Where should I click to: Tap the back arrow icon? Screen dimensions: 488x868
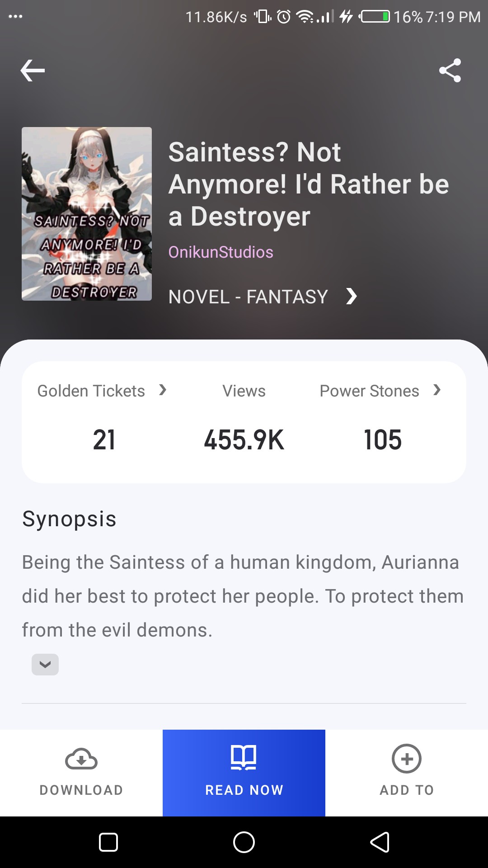point(33,71)
